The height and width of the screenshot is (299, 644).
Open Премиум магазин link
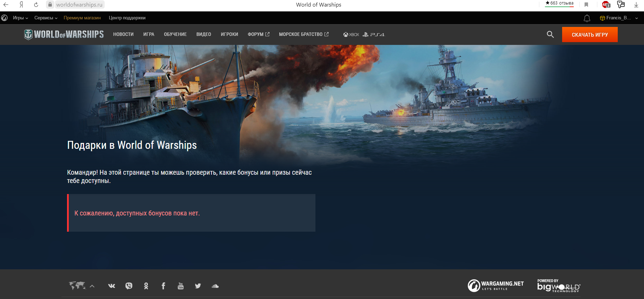point(82,18)
